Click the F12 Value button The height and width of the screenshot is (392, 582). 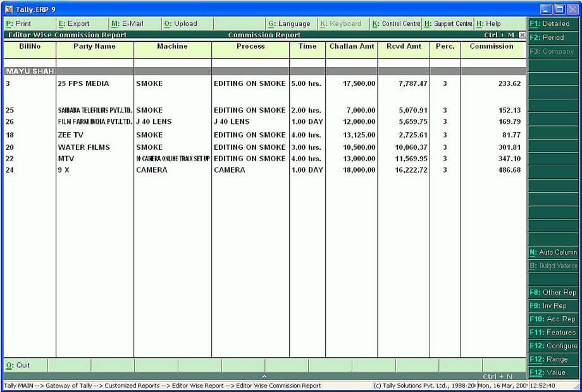click(x=553, y=372)
